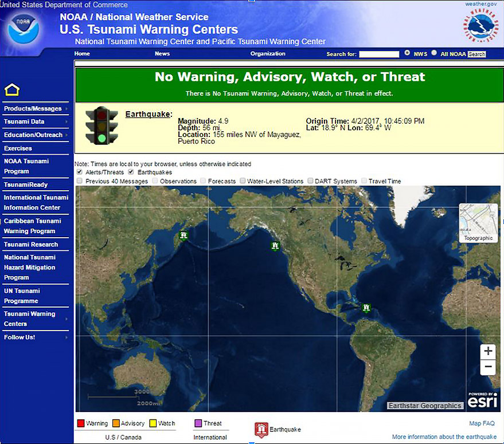This screenshot has width=504, height=444.
Task: Open UN Tsunami Programme sidebar item
Action: click(22, 296)
